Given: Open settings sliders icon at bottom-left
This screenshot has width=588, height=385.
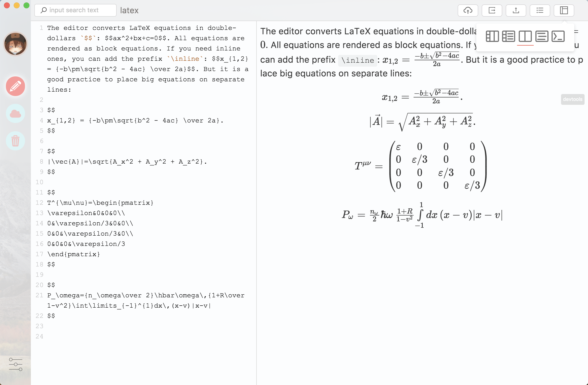Looking at the screenshot, I should coord(15,364).
